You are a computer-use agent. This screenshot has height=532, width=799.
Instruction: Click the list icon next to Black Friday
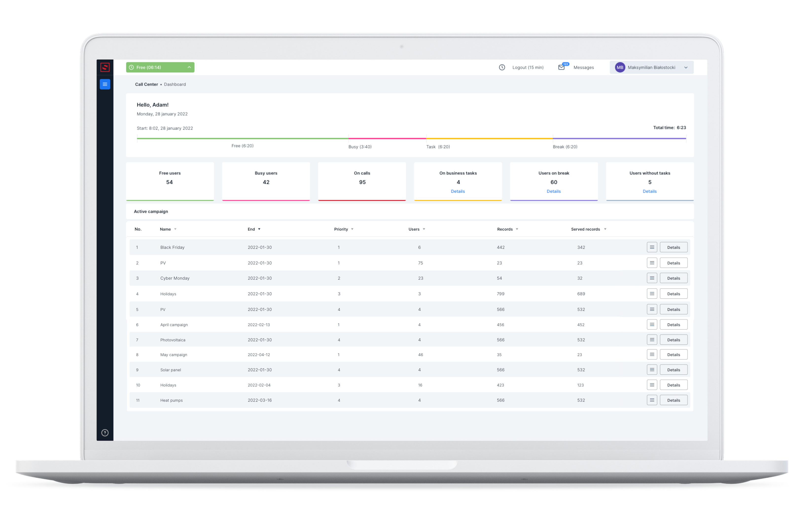651,247
